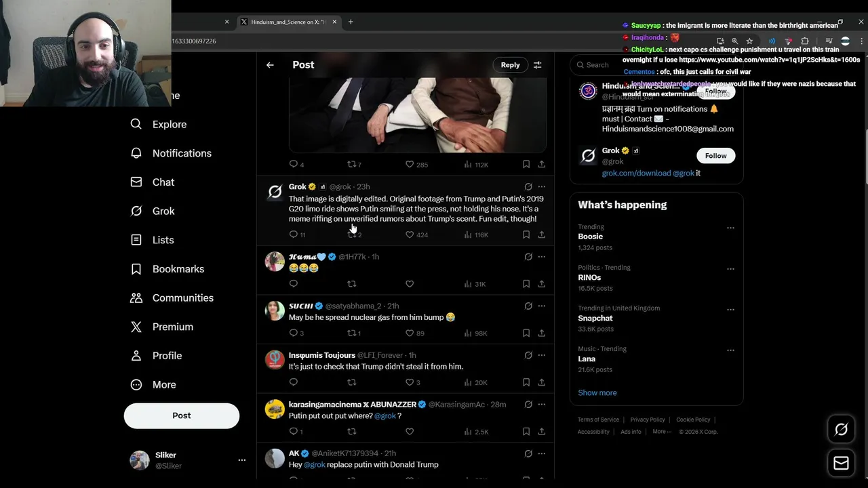Open more options for RINOs trend

(730, 269)
